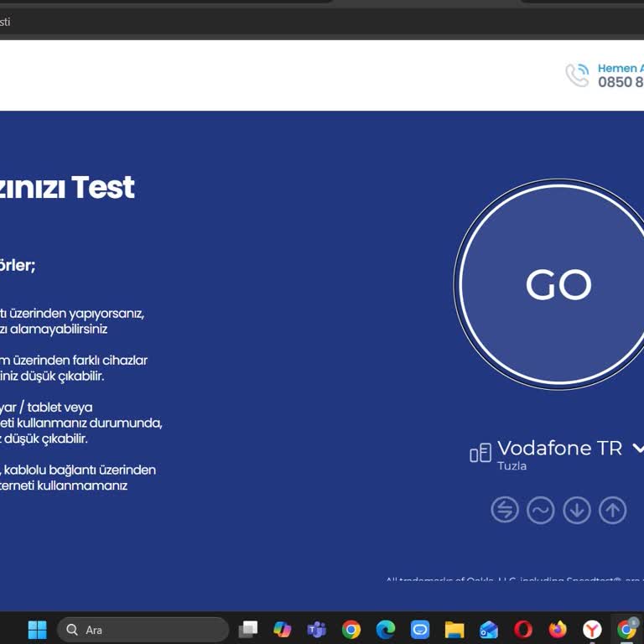Open Yandex browser from the taskbar
This screenshot has height=644, width=644.
(592, 630)
